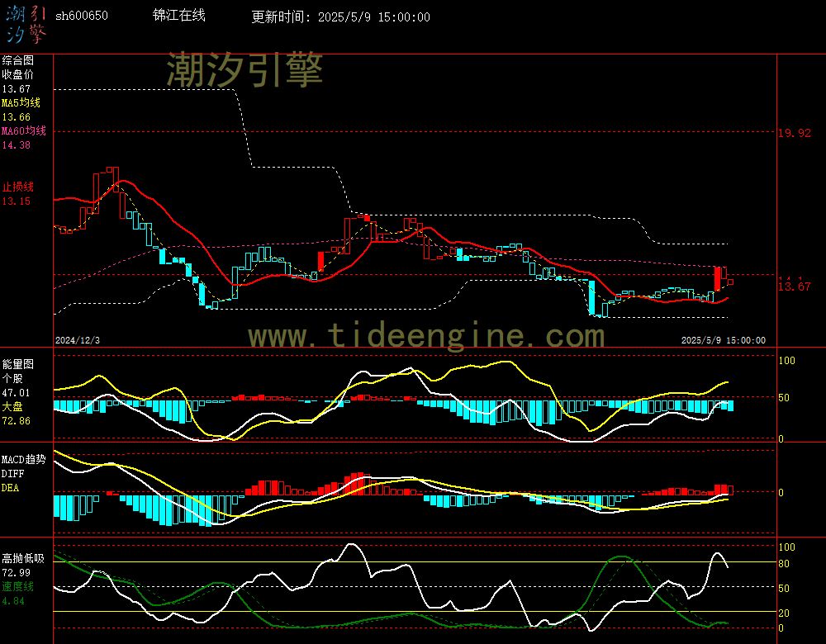Click the MACD panel 0 axis label

point(781,492)
